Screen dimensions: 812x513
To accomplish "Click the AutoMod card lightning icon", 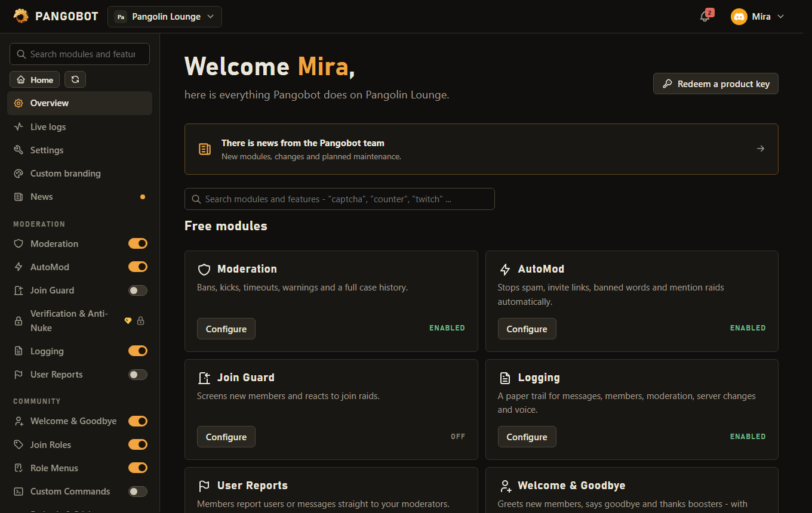I will [x=505, y=270].
